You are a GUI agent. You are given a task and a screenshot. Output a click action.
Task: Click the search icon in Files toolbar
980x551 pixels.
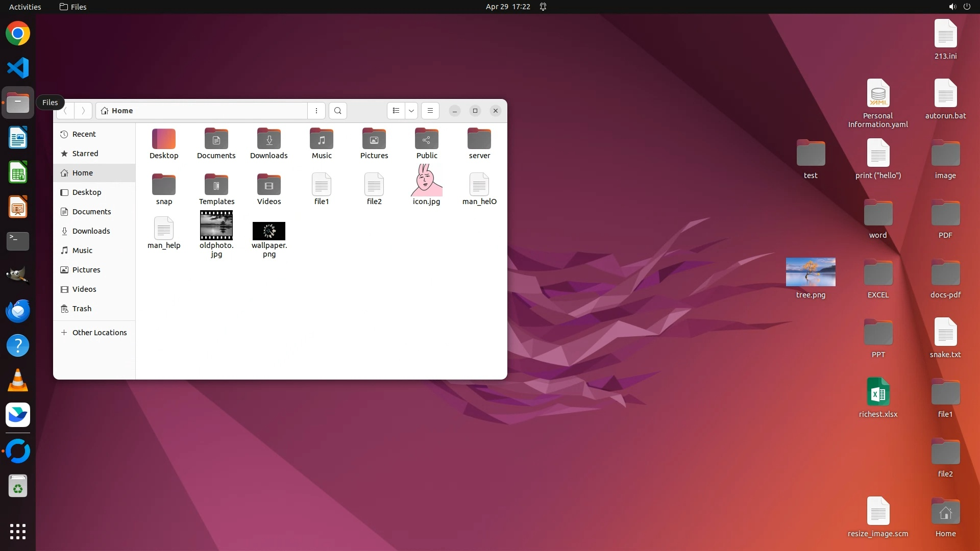pyautogui.click(x=337, y=111)
